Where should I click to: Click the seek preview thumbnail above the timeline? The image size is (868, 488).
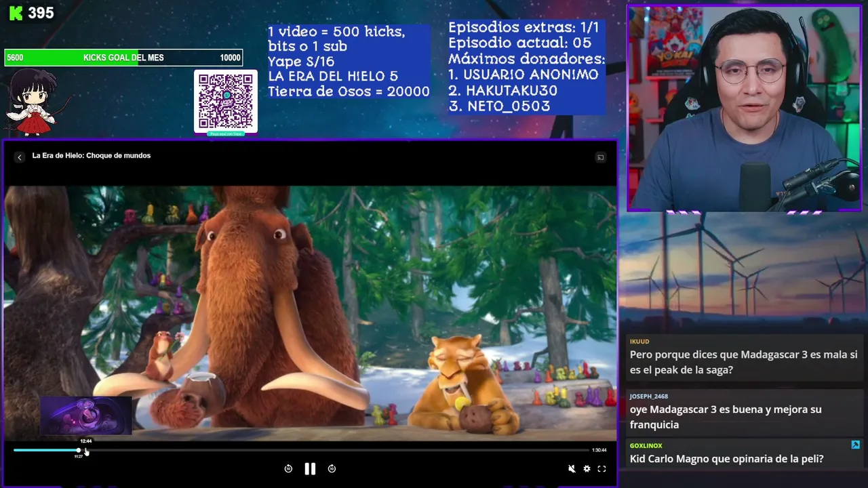pos(86,415)
